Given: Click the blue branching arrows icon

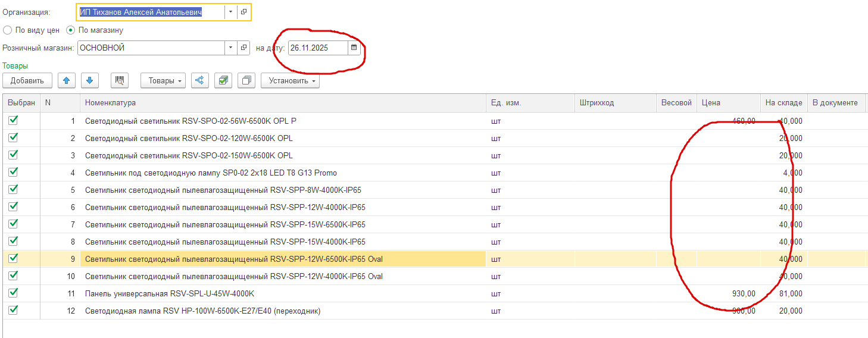Looking at the screenshot, I should pos(199,80).
